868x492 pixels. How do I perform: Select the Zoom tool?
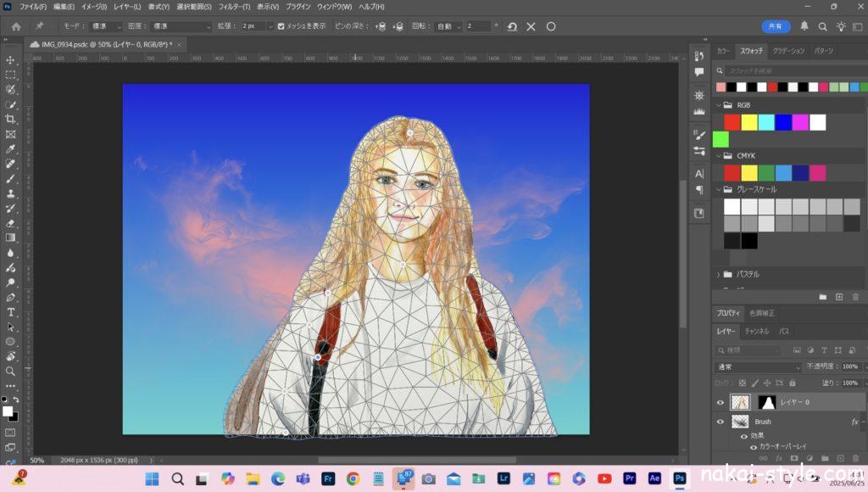point(11,372)
